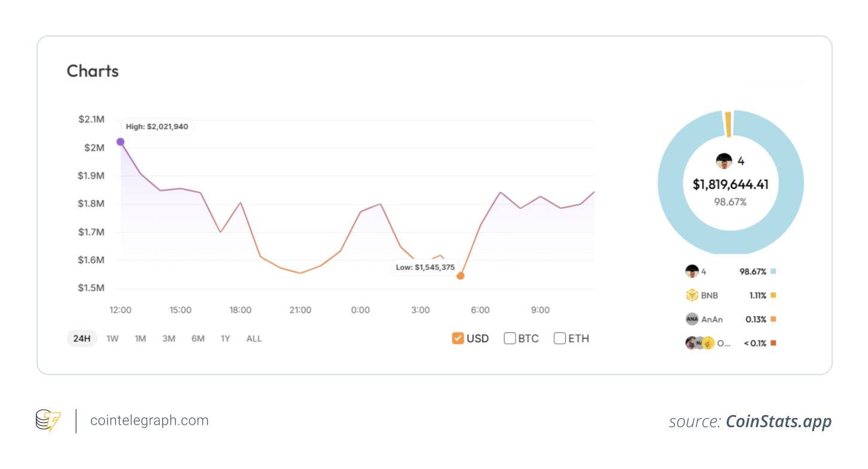Enable the BTC currency checkbox
This screenshot has width=868, height=469.
[510, 339]
